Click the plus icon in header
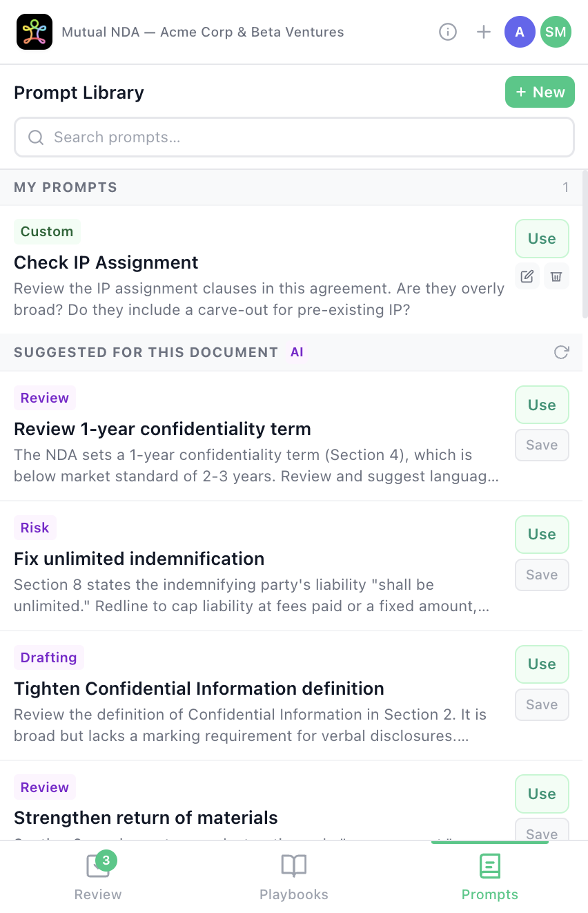 point(484,32)
